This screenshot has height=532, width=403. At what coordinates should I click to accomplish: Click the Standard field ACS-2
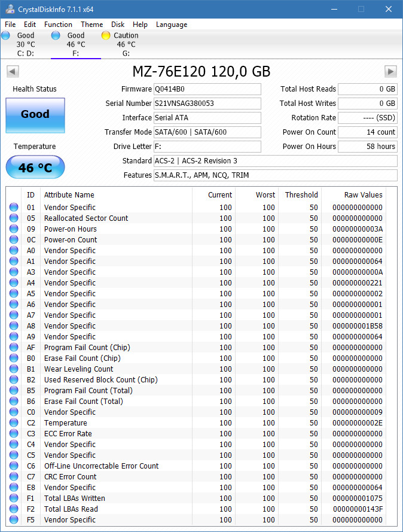276,161
